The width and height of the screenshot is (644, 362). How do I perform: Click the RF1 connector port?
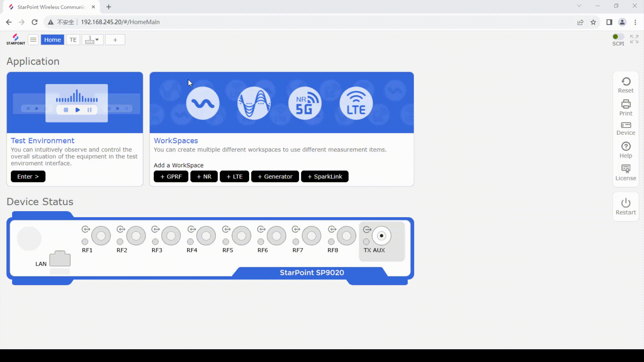tap(101, 236)
